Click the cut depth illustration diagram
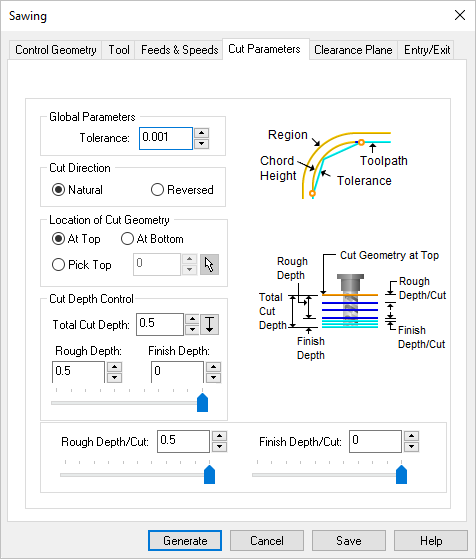 coord(352,305)
